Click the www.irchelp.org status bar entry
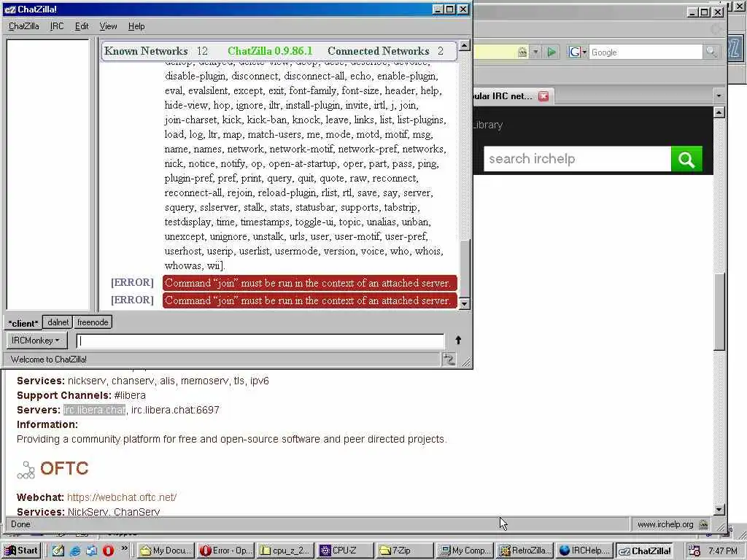 (665, 524)
